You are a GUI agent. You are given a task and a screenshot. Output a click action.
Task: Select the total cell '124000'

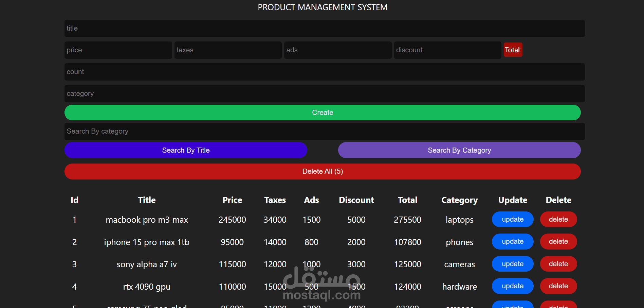(x=407, y=287)
